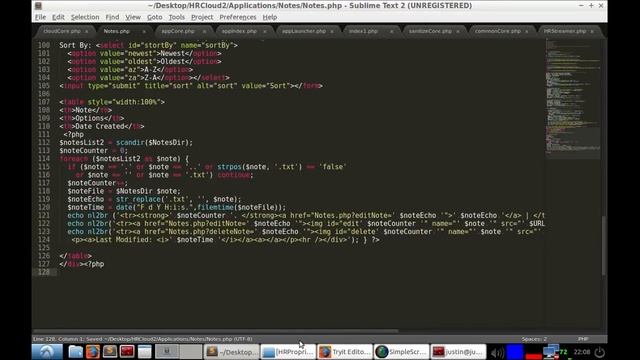
Task: Activate the SimpleScr... taskbar window
Action: 402,351
